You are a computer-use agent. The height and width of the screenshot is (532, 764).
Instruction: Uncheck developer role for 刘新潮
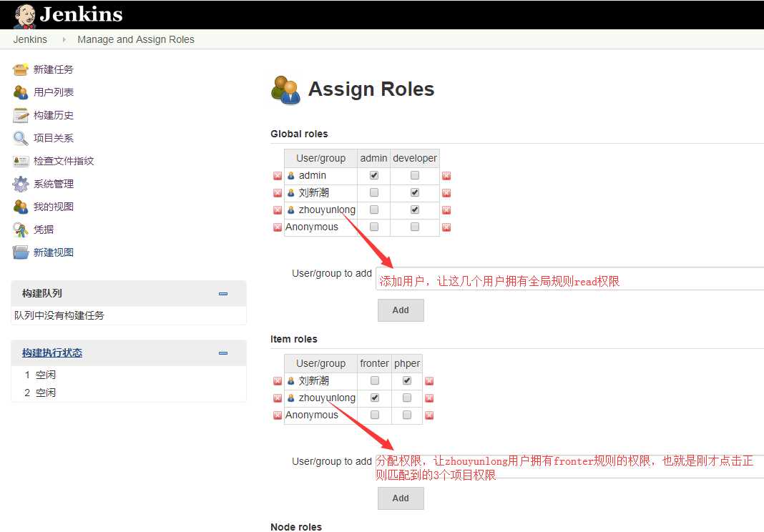point(415,192)
